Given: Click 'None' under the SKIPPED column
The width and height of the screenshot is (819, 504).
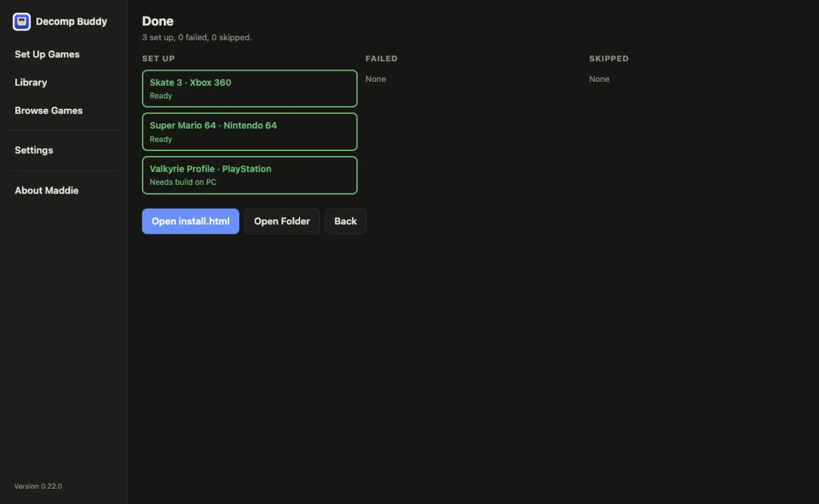Looking at the screenshot, I should coord(599,79).
